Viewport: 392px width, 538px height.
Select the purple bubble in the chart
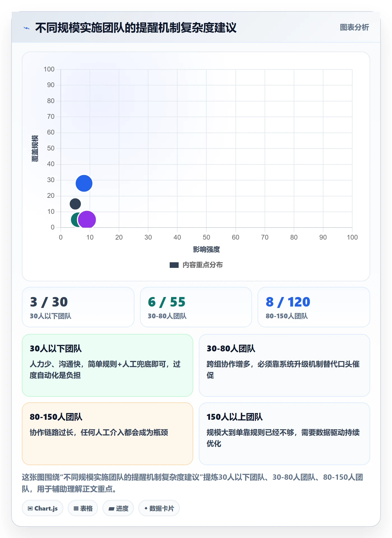[87, 220]
